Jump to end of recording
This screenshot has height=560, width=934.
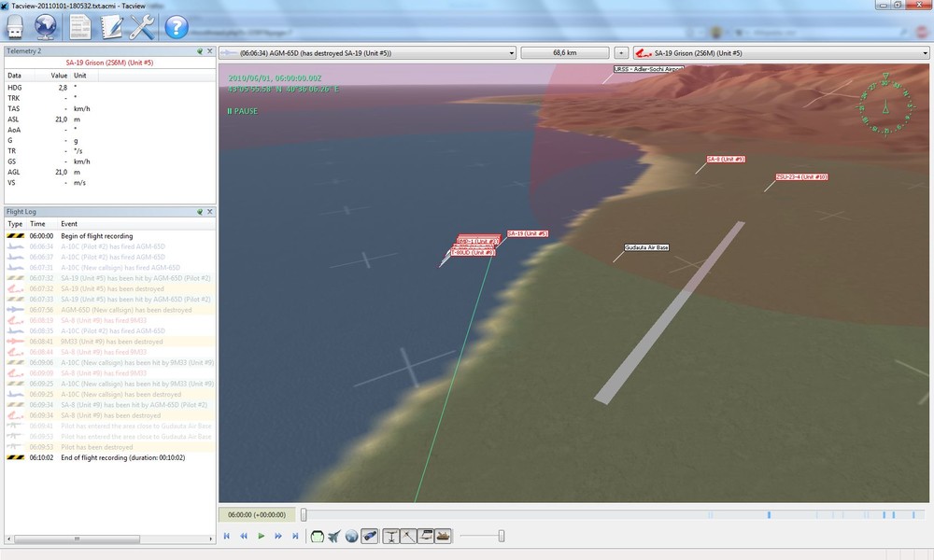click(295, 536)
